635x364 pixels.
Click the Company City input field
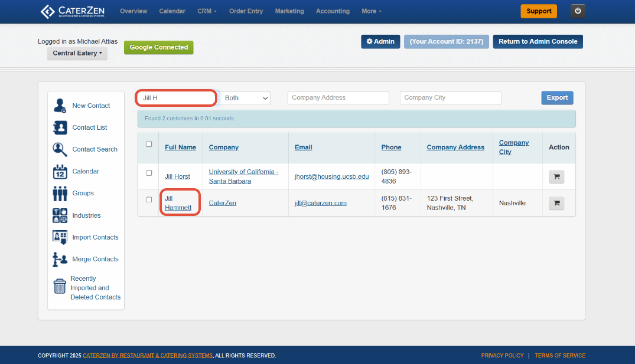pyautogui.click(x=450, y=98)
